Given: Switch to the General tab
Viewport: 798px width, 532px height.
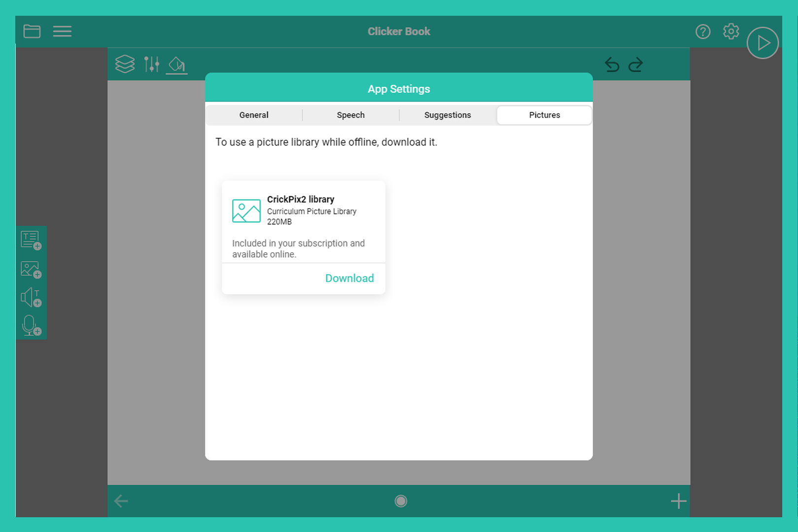Looking at the screenshot, I should coord(254,115).
